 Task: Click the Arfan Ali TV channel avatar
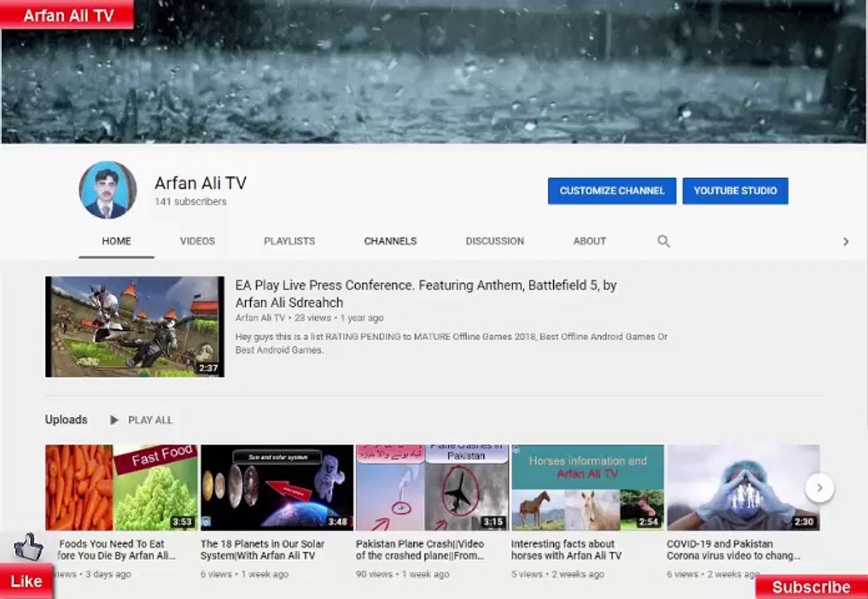click(x=108, y=190)
